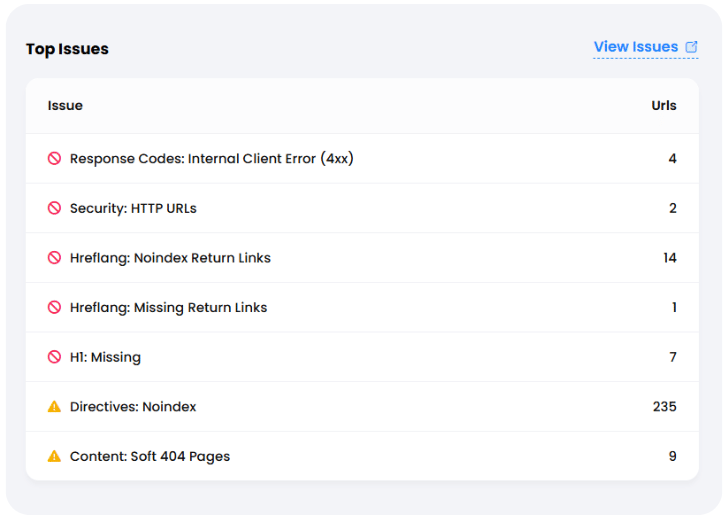Select the H1: Missing issue
The height and width of the screenshot is (519, 728).
[x=105, y=357]
